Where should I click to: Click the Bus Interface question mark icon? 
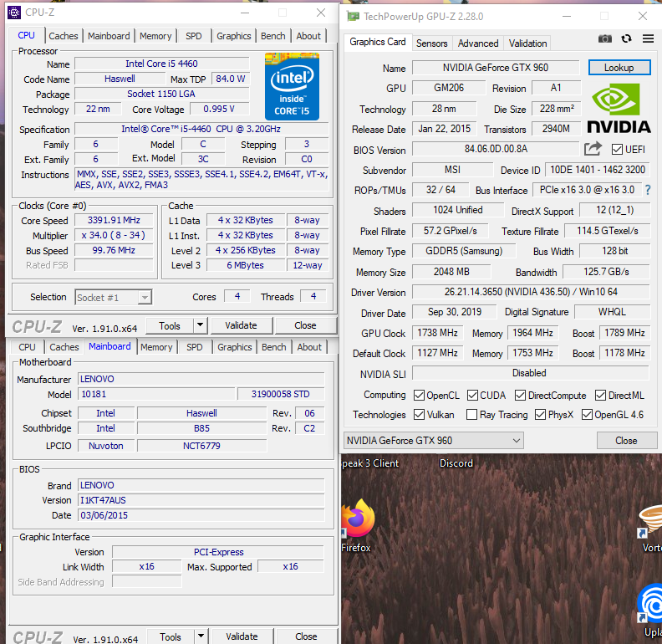[x=648, y=190]
